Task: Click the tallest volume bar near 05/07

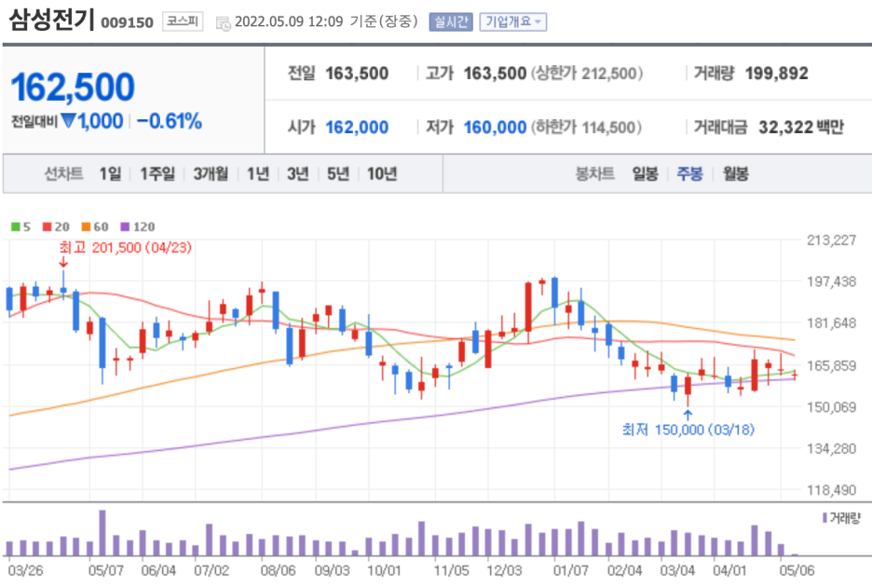Action: [x=102, y=532]
